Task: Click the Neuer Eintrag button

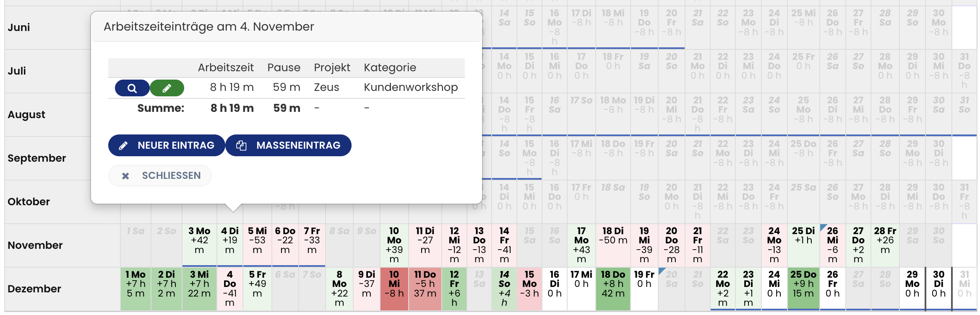Action: [x=167, y=145]
